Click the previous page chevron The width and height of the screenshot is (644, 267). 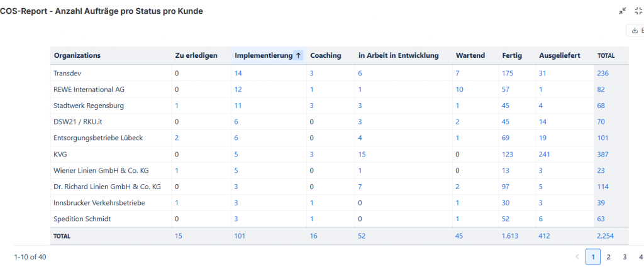[577, 256]
